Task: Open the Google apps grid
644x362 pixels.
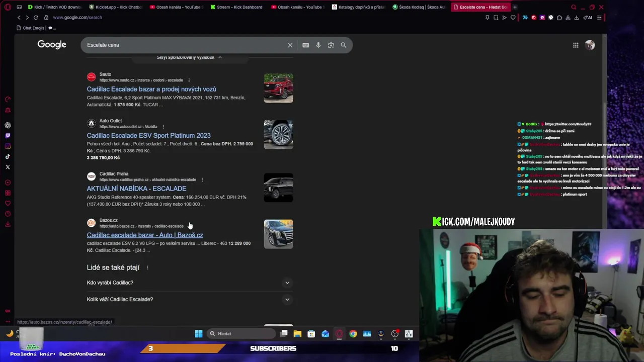Action: click(576, 45)
